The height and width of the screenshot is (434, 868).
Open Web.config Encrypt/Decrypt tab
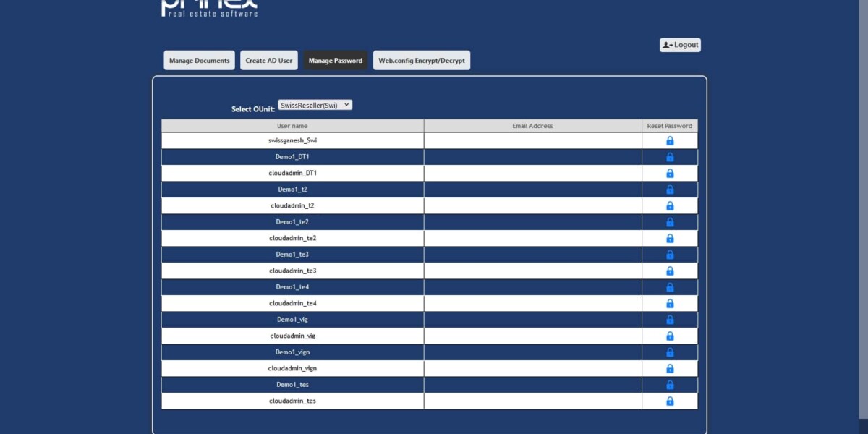tap(422, 61)
